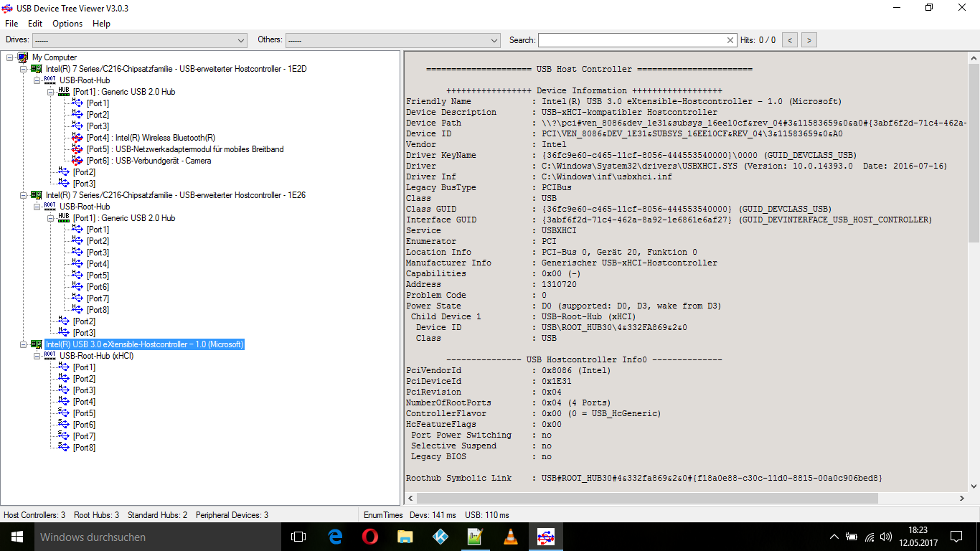
Task: Click the 1E2D host controller chip icon
Action: [37, 69]
